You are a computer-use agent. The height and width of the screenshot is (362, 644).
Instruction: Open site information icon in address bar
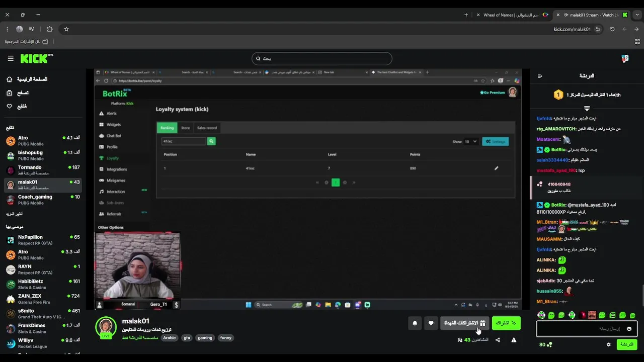[598, 29]
